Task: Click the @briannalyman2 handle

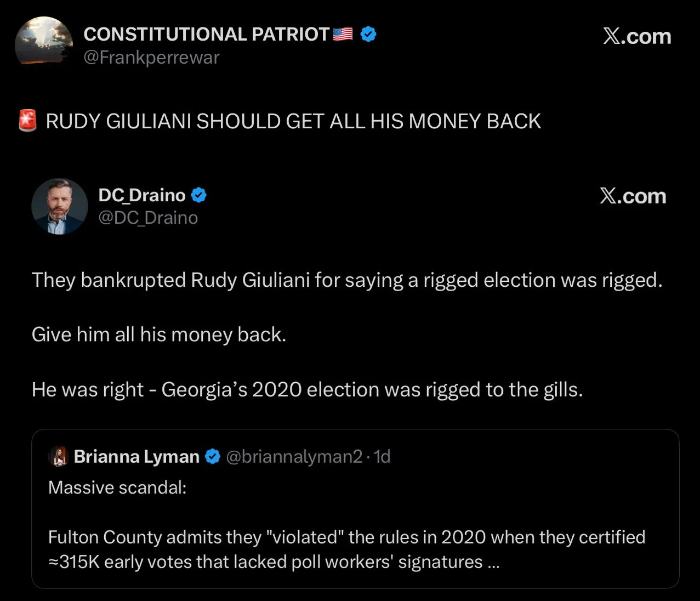Action: pos(294,456)
